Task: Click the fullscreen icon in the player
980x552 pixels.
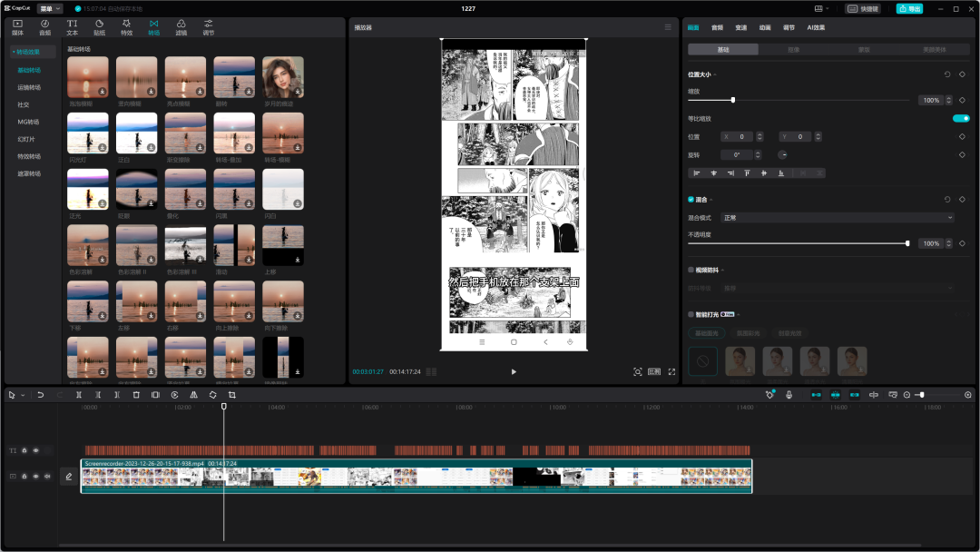Action: 671,371
